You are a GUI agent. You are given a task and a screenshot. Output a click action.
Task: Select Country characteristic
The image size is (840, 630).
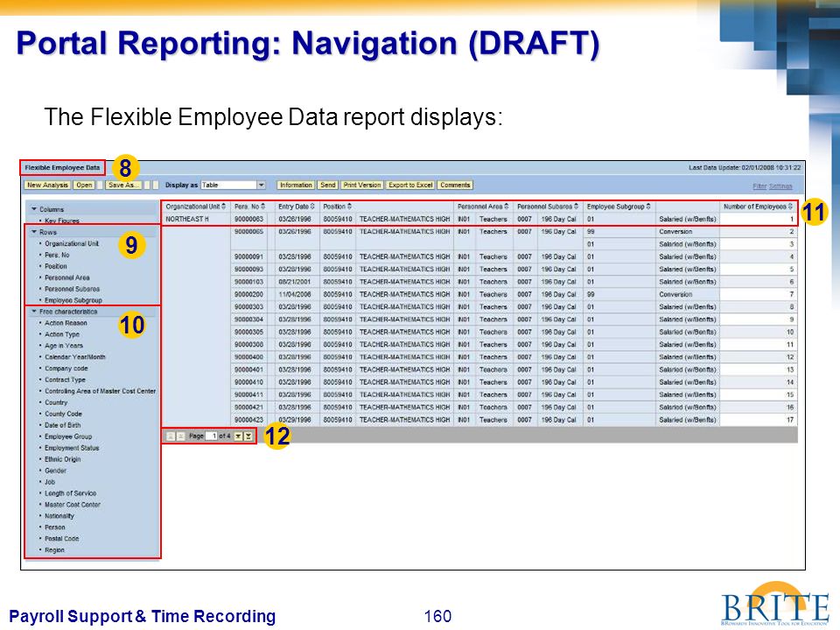click(56, 402)
